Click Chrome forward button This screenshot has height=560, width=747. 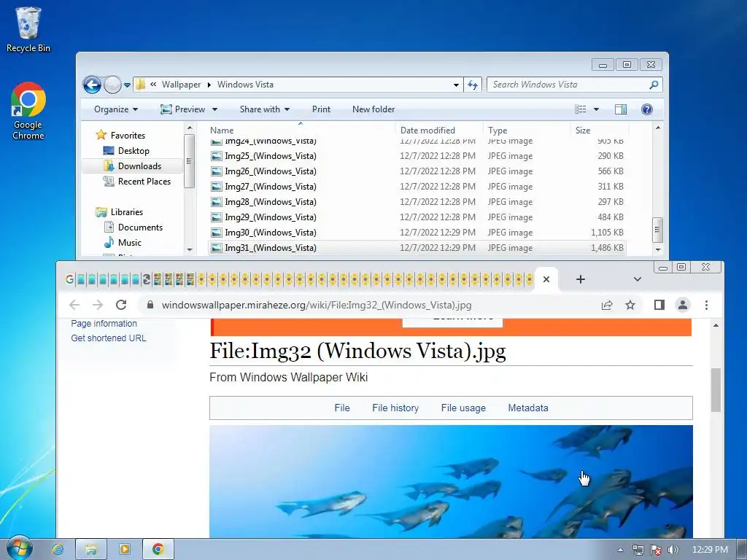pyautogui.click(x=98, y=306)
